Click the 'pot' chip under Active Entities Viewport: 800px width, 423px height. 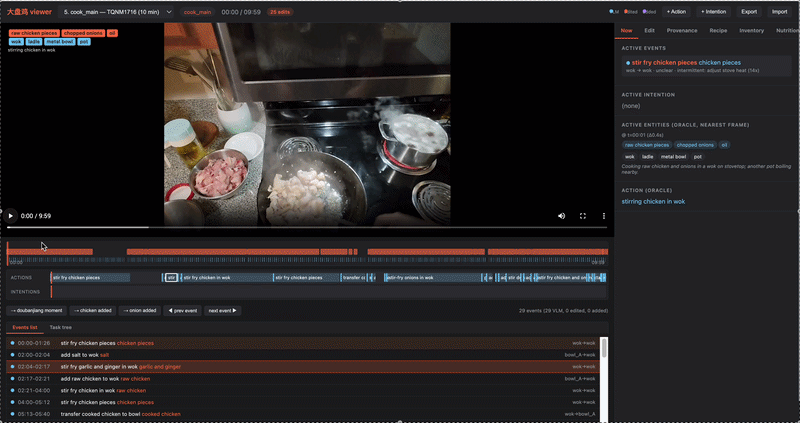click(697, 157)
